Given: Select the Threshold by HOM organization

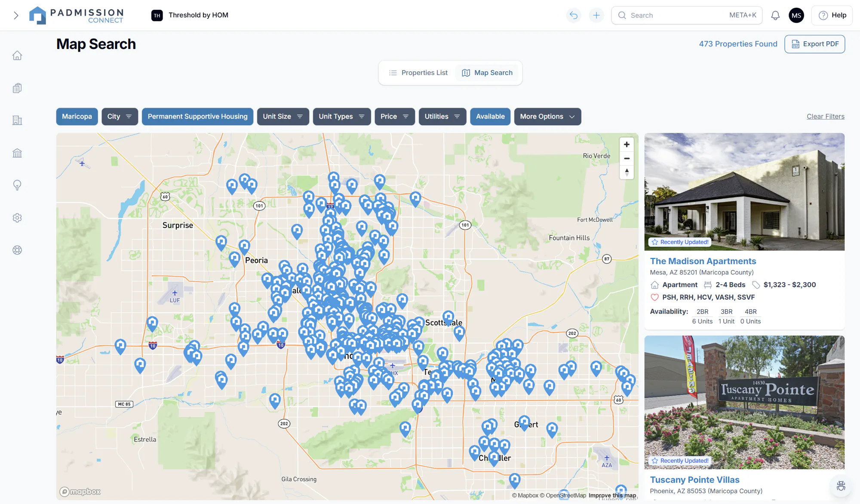Looking at the screenshot, I should 190,15.
